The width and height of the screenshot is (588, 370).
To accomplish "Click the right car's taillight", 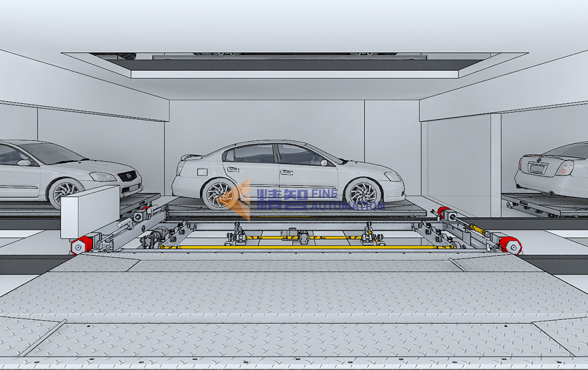I will point(565,169).
